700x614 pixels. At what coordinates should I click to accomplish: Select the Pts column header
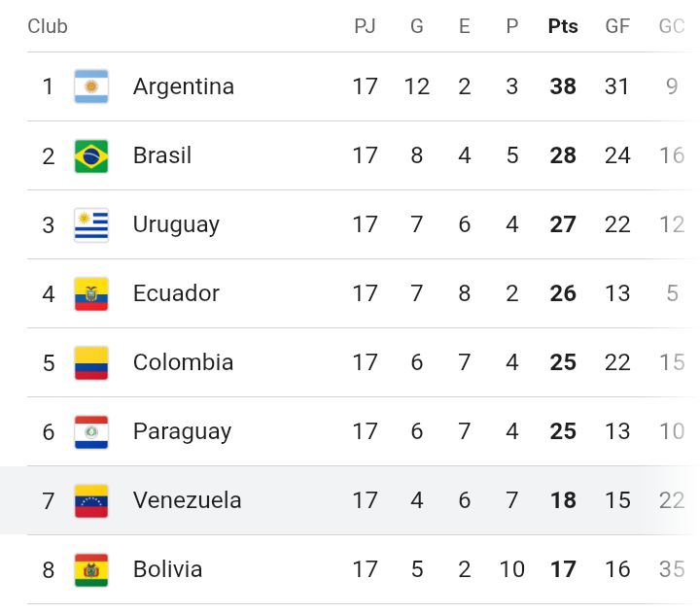pyautogui.click(x=563, y=26)
